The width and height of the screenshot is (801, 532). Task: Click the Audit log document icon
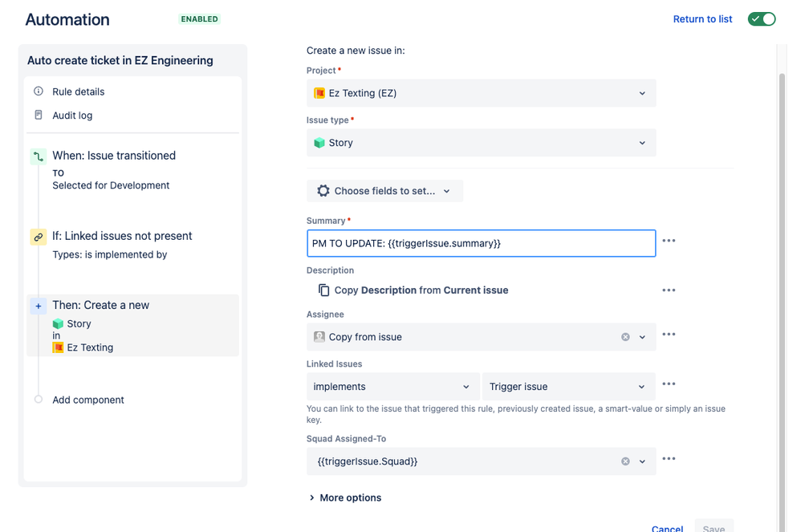point(39,115)
